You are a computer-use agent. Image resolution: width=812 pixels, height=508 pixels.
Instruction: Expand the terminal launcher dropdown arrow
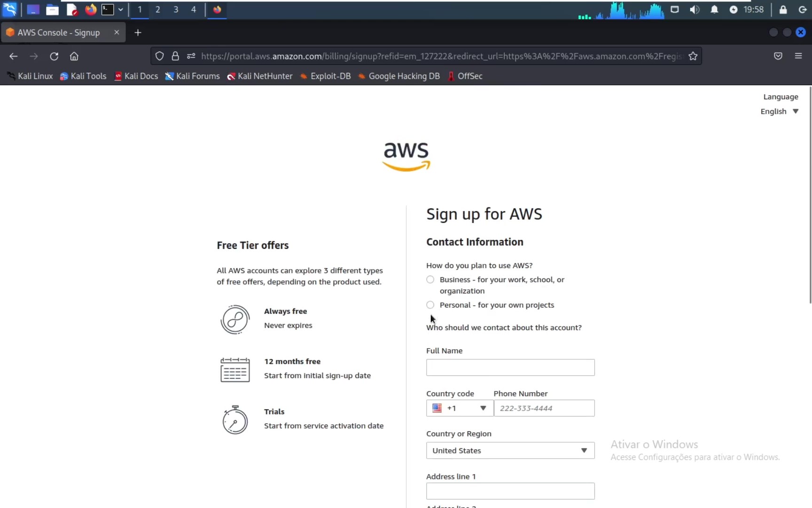point(121,9)
